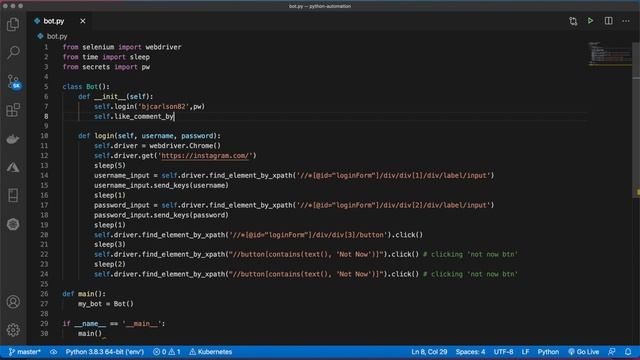640x360 pixels.
Task: Click the publish/sync icon next to master
Action: pyautogui.click(x=53, y=352)
